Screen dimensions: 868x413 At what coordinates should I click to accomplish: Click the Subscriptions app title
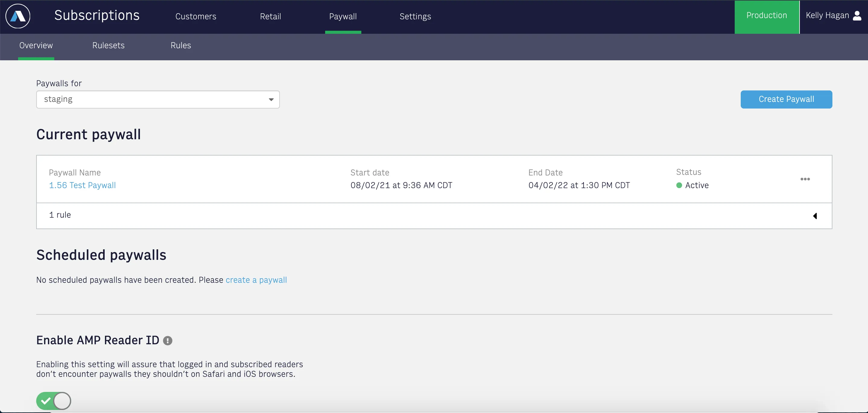click(x=97, y=15)
